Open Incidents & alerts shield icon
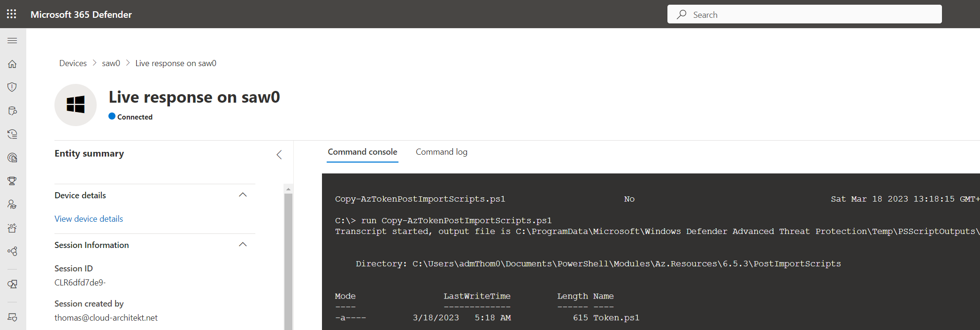The width and height of the screenshot is (980, 330). (x=13, y=87)
